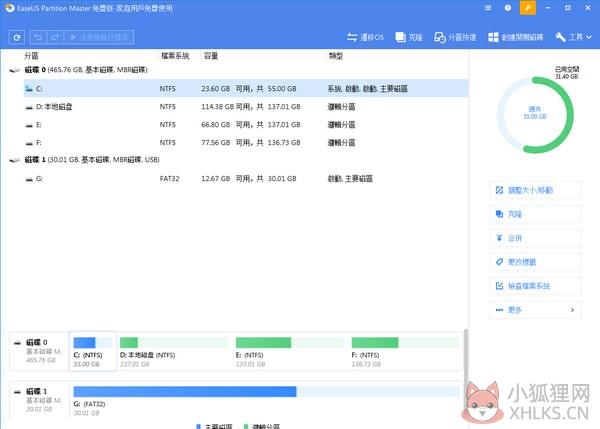Image resolution: width=600 pixels, height=429 pixels.
Task: Click the execute pending operations button
Action: [x=99, y=37]
